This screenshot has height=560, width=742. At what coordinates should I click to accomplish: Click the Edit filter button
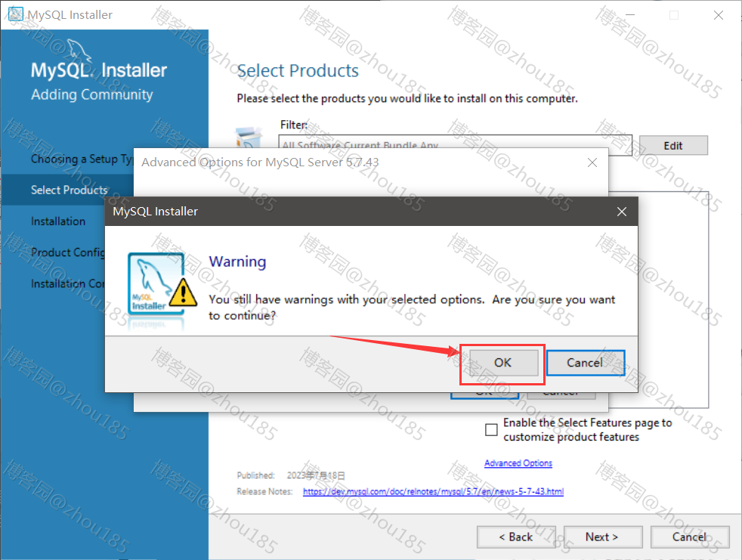point(673,145)
